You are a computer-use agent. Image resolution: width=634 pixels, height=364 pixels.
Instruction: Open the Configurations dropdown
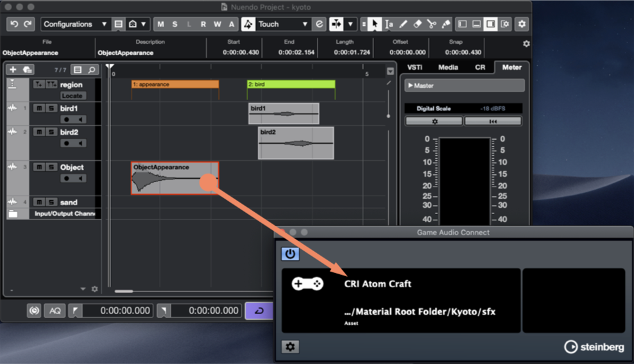tap(76, 24)
